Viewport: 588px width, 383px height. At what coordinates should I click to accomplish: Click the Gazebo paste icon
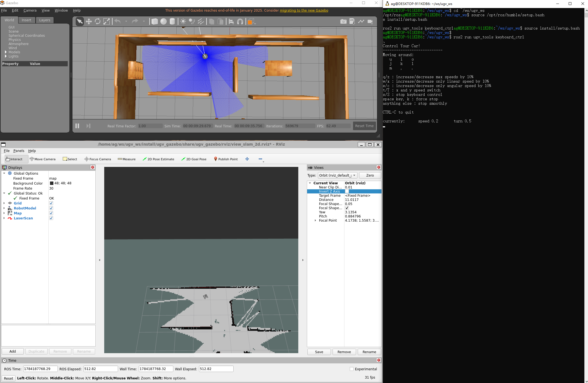[x=220, y=22]
